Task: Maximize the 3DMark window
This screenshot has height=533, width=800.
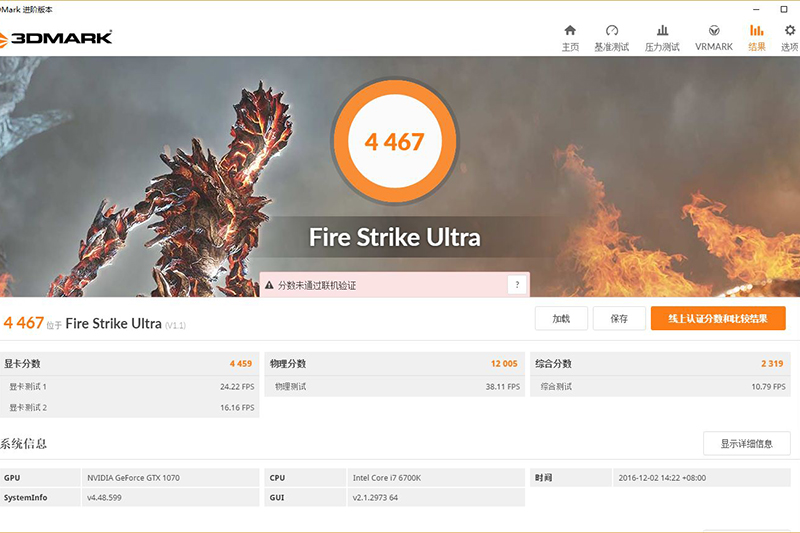Action: [784, 9]
